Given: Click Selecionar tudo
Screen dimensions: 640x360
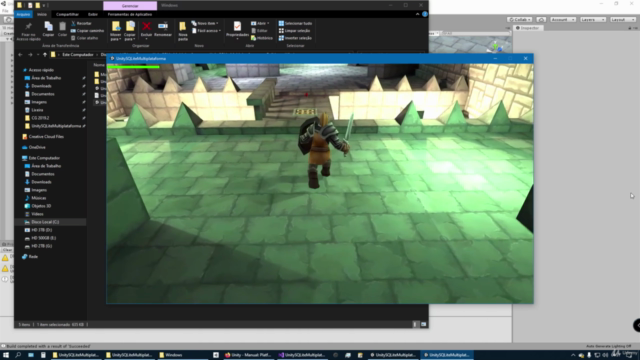Looking at the screenshot, I should pos(295,23).
